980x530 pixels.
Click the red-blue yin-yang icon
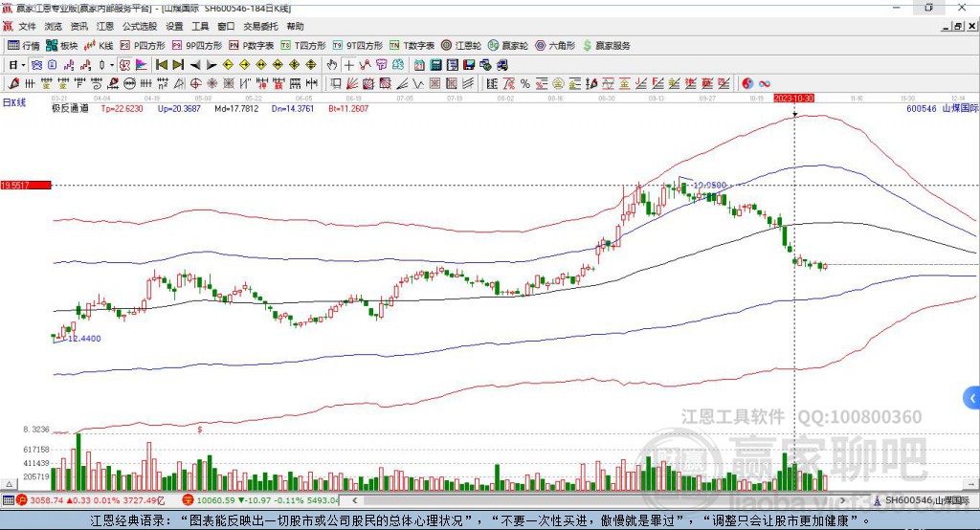pos(746,84)
